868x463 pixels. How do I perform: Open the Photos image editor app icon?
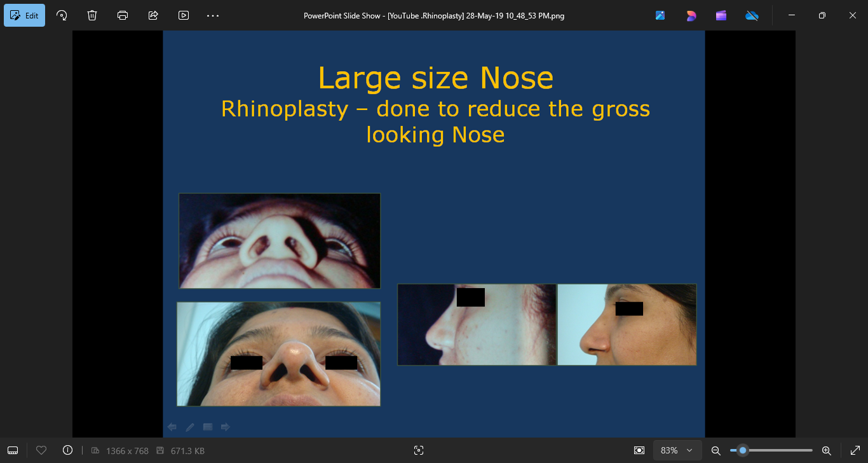point(660,15)
